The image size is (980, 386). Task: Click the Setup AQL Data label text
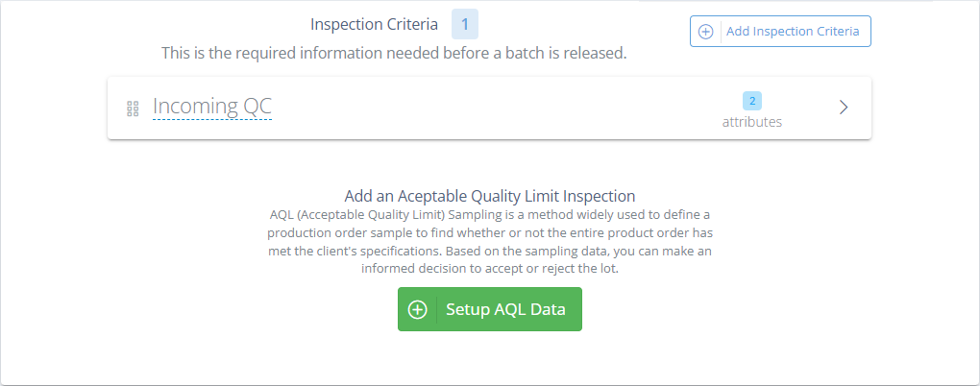(x=505, y=309)
